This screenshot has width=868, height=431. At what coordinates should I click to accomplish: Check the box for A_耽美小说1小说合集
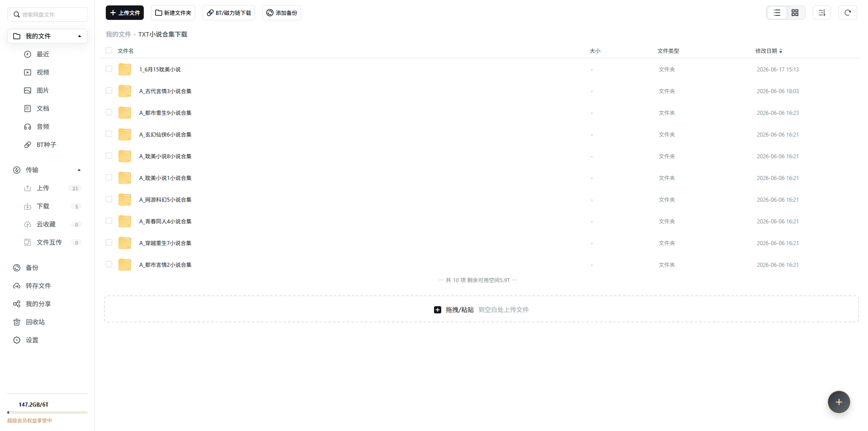click(x=109, y=177)
